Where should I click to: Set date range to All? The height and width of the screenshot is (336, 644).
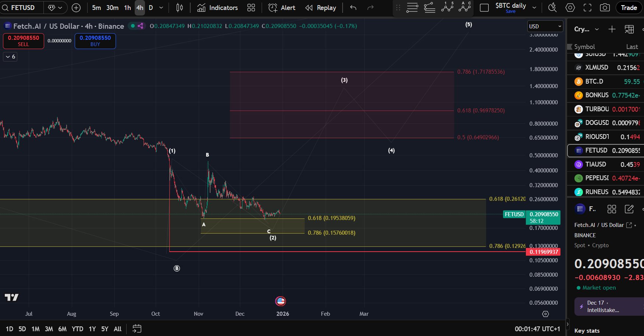coord(118,329)
